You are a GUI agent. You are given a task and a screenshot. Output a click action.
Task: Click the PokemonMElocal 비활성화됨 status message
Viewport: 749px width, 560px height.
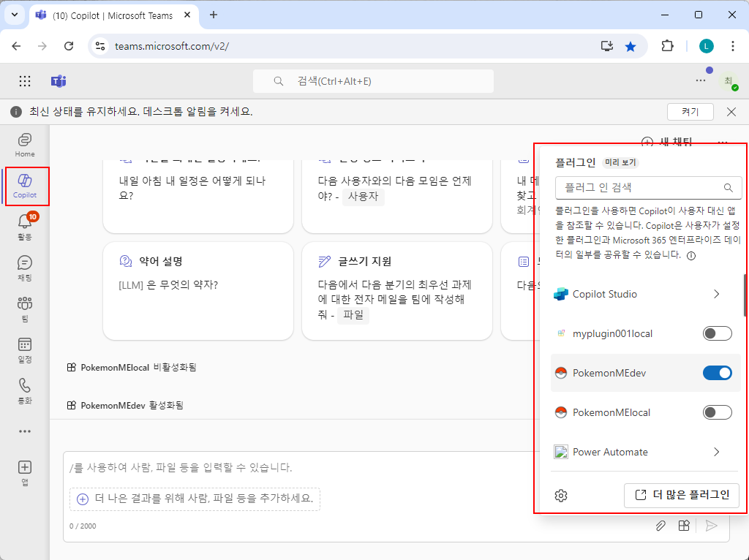pos(132,367)
